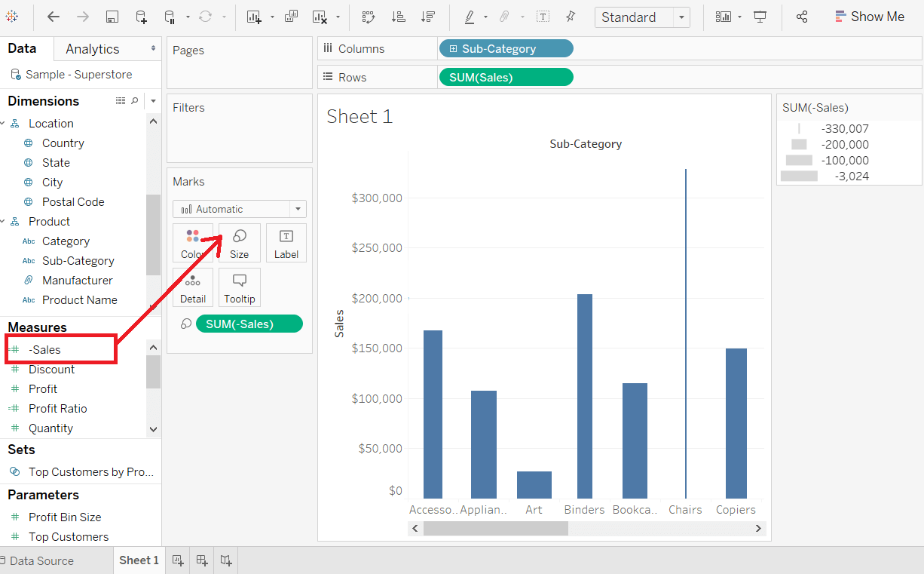Select the State dimension

(x=56, y=163)
